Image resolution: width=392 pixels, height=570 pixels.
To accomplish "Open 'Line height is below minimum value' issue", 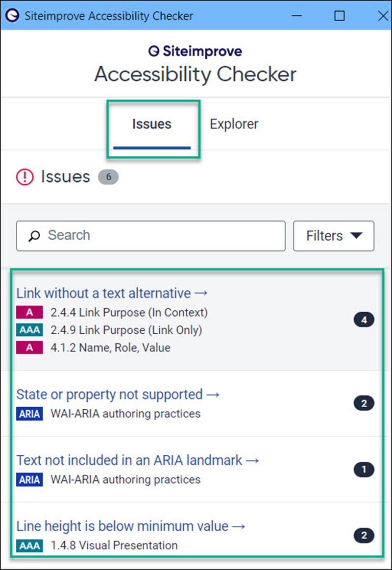I will pyautogui.click(x=131, y=526).
